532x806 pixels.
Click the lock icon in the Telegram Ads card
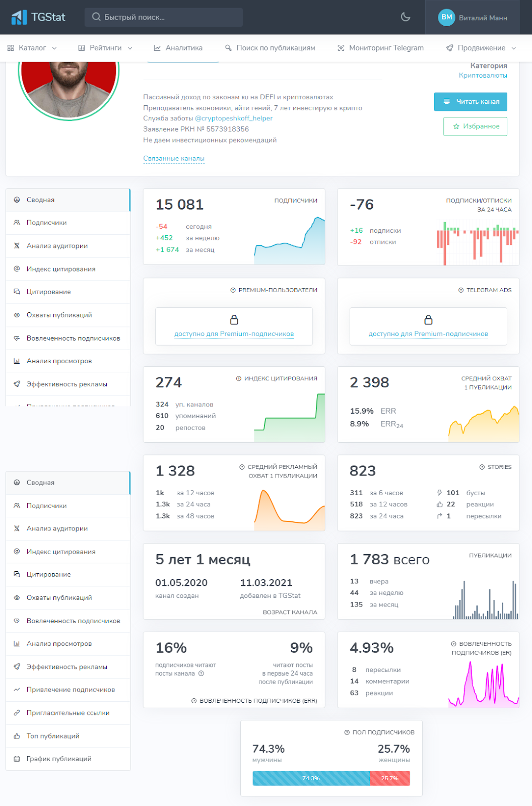pos(428,320)
